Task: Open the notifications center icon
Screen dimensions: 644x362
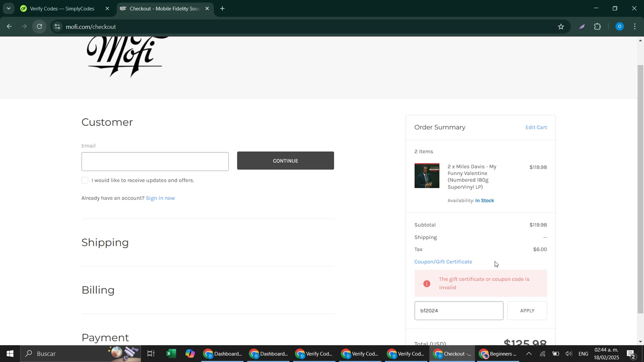Action: tap(632, 354)
